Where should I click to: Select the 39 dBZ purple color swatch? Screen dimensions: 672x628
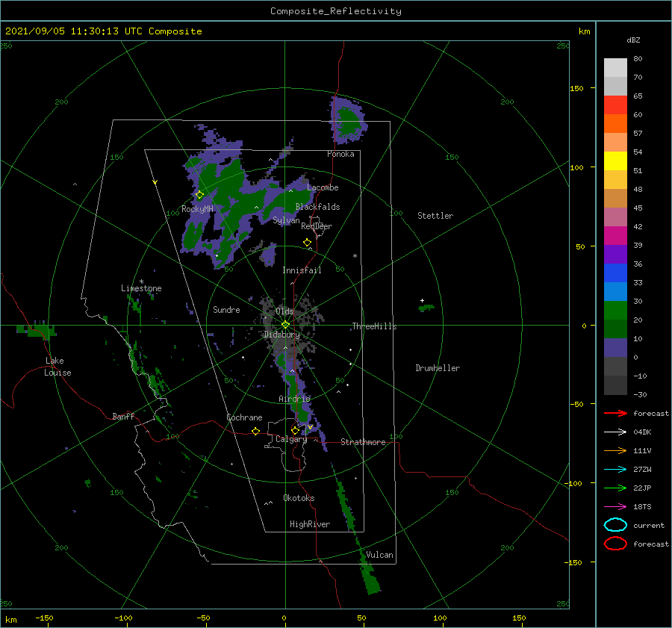coord(615,254)
